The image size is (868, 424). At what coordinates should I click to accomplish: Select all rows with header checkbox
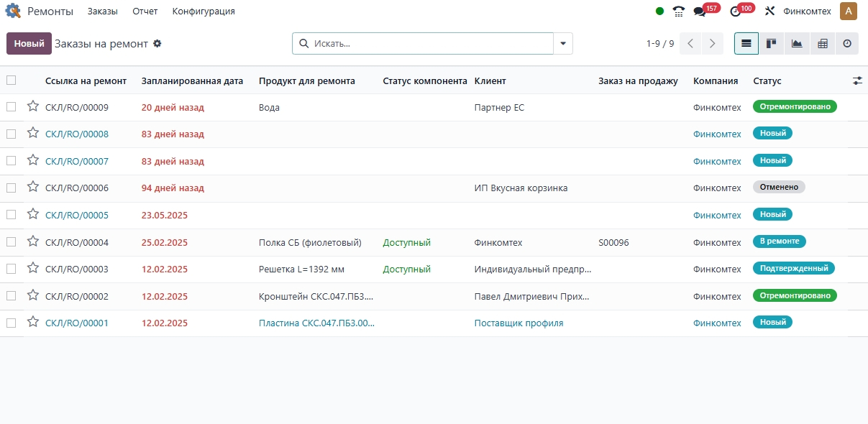11,80
